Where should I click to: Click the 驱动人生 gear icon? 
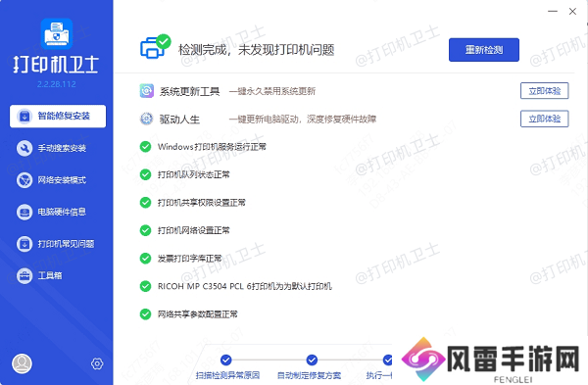pyautogui.click(x=147, y=119)
